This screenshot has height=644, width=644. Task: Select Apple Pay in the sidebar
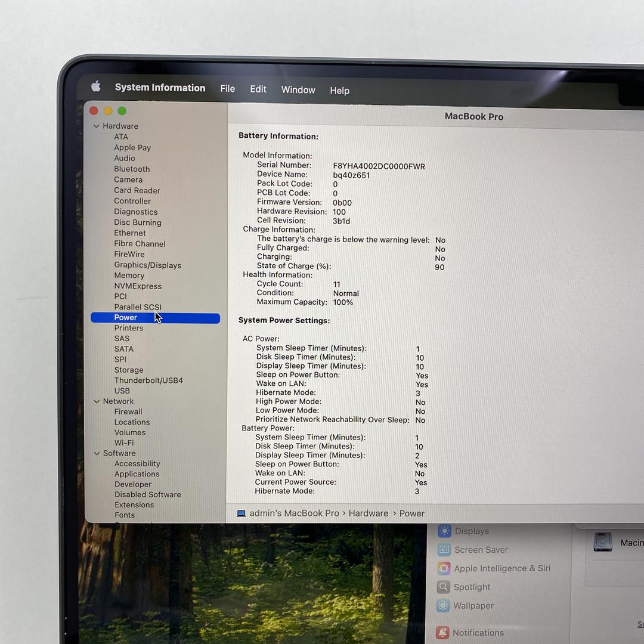pos(132,147)
